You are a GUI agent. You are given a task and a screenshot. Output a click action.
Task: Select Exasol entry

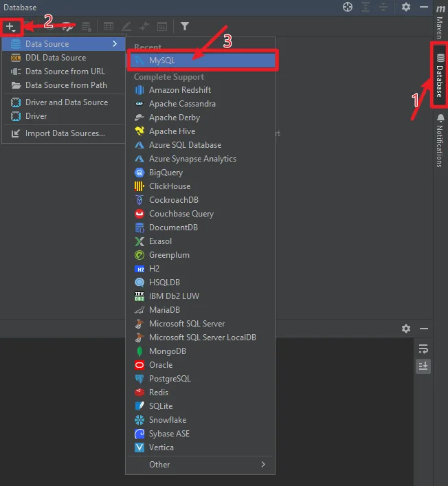coord(200,241)
